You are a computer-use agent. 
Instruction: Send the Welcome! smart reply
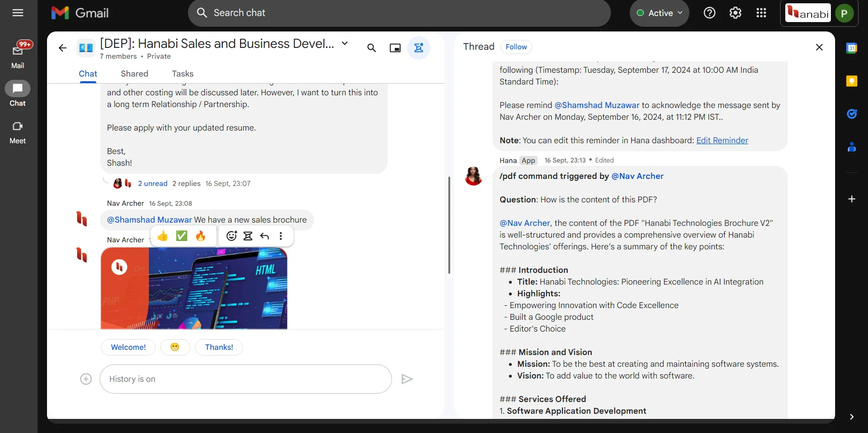click(x=128, y=347)
